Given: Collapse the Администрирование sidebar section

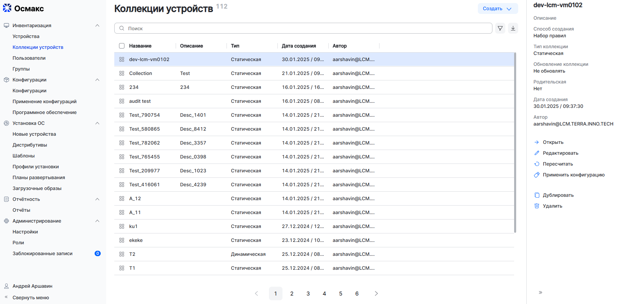Looking at the screenshot, I should (x=97, y=221).
